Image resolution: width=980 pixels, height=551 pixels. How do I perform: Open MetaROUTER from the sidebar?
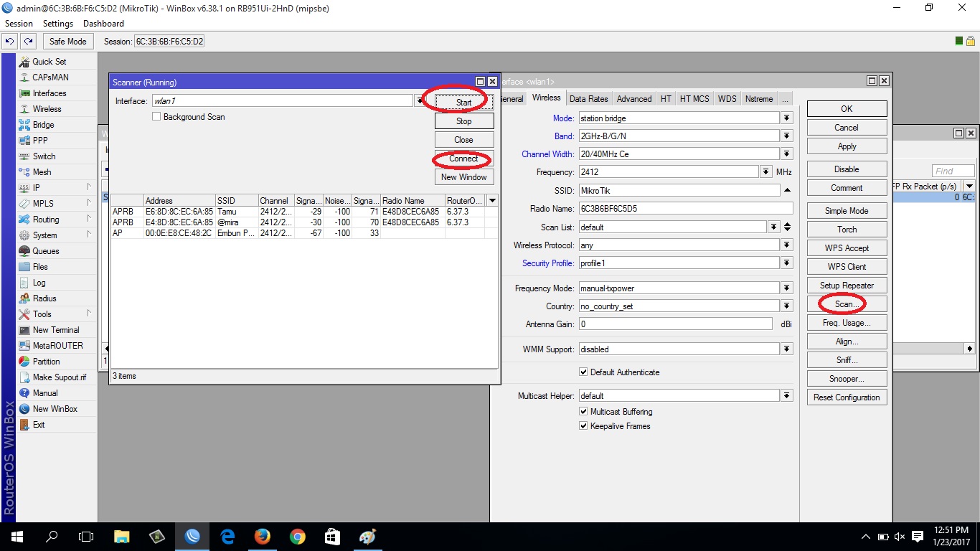click(57, 346)
